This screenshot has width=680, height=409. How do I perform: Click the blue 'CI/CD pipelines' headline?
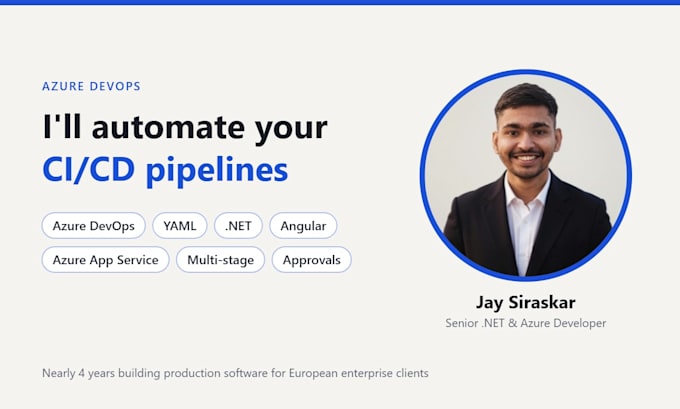click(x=165, y=170)
